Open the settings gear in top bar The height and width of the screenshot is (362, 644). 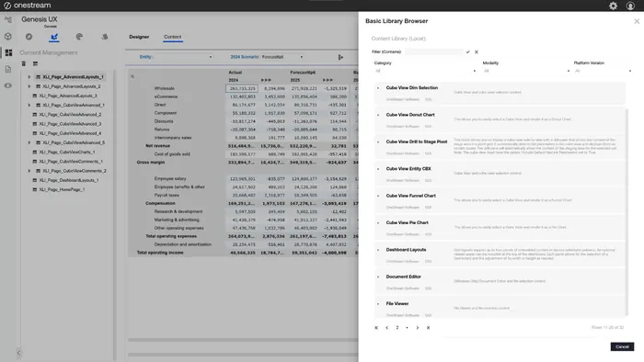613,6
